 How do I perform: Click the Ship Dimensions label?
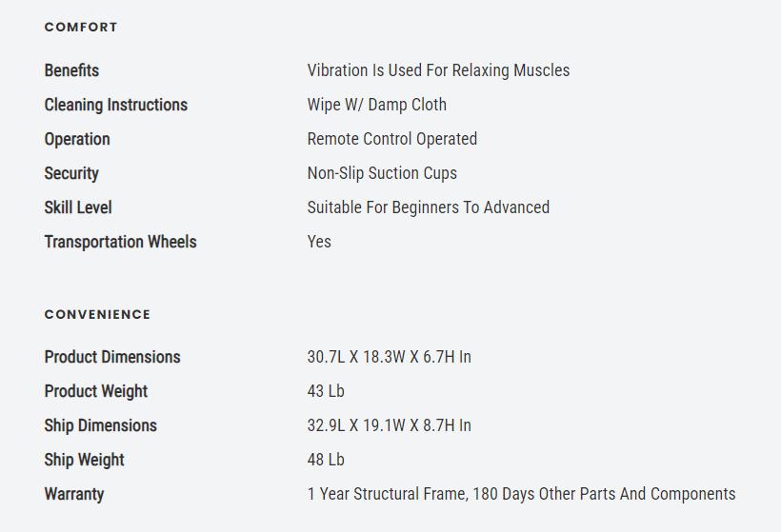click(x=100, y=425)
